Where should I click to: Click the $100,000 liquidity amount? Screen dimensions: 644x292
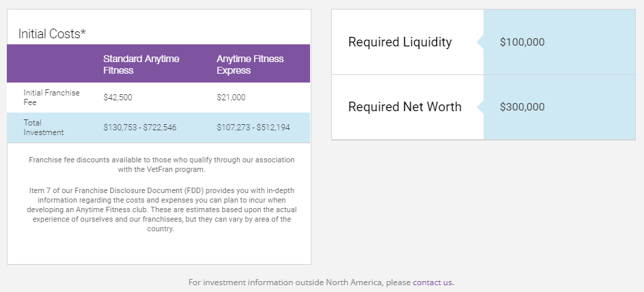coord(522,42)
